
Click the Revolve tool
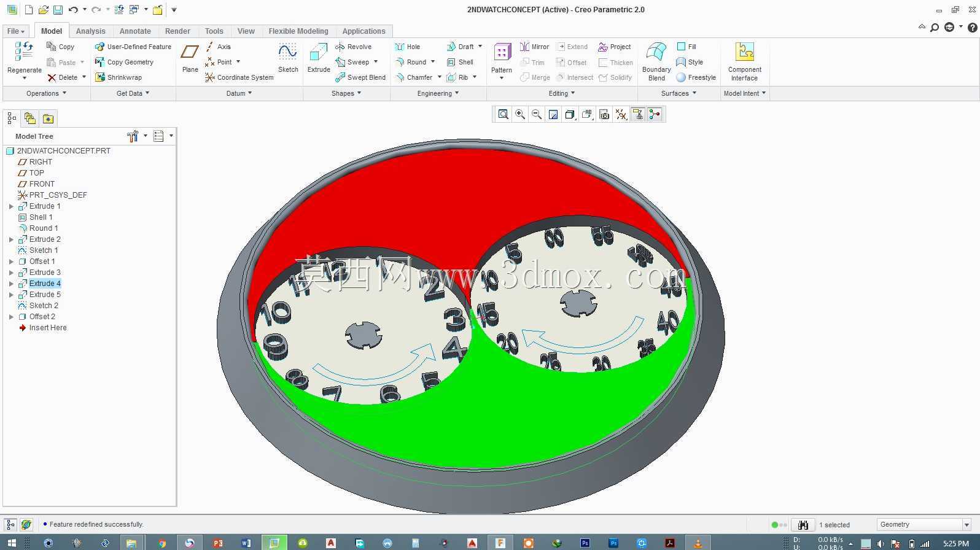[353, 47]
